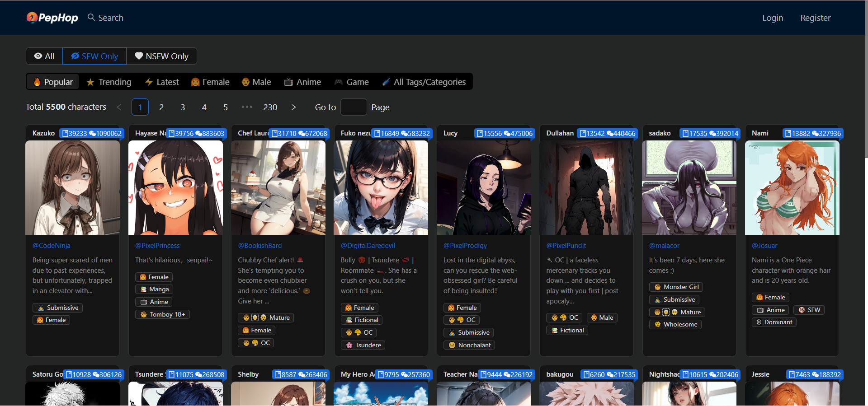Open creator profile @CodeNinja

(52, 246)
